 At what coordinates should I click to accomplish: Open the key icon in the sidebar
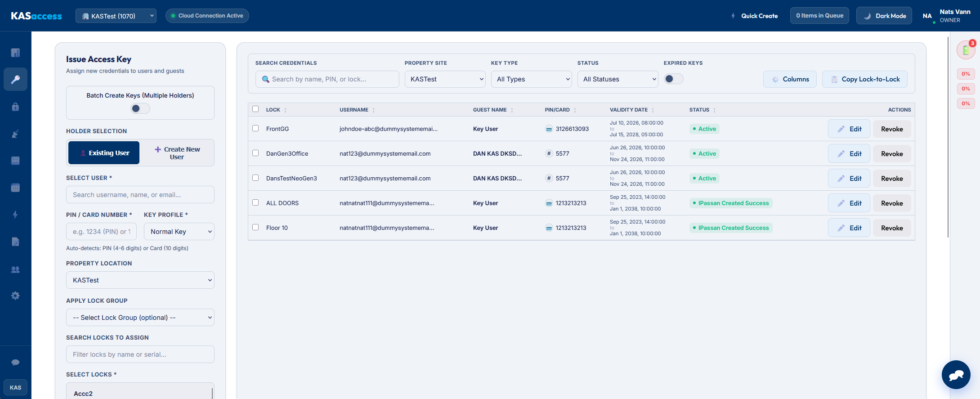15,80
